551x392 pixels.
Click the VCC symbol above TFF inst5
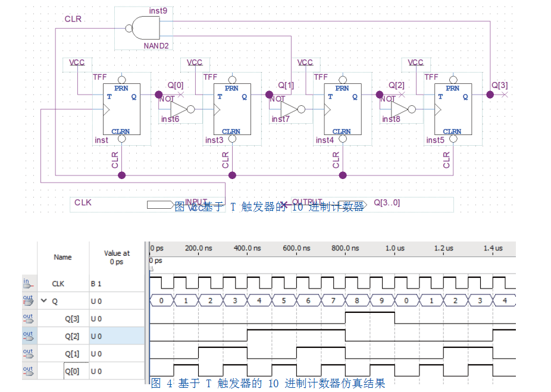coord(416,63)
